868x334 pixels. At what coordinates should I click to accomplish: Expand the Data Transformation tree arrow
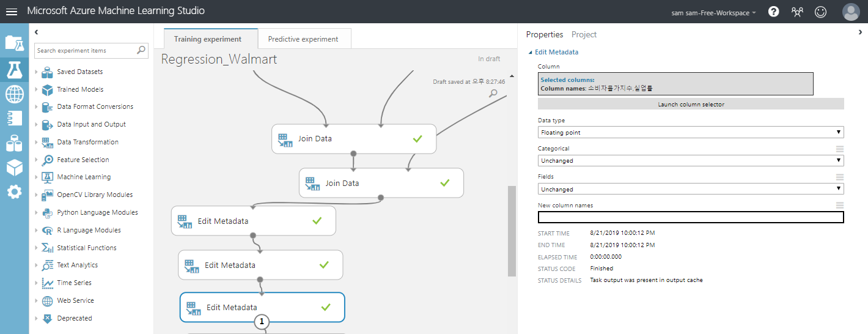[36, 143]
